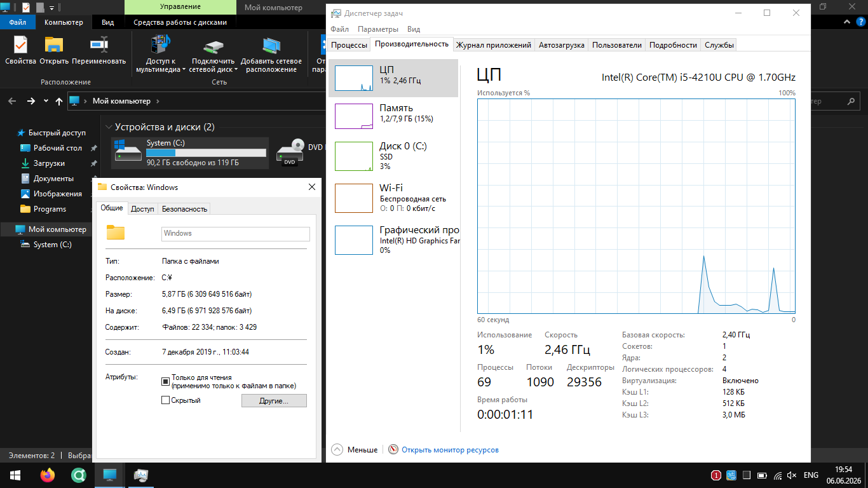Image resolution: width=868 pixels, height=488 pixels.
Task: Click the resource monitor gauge icon
Action: click(393, 450)
